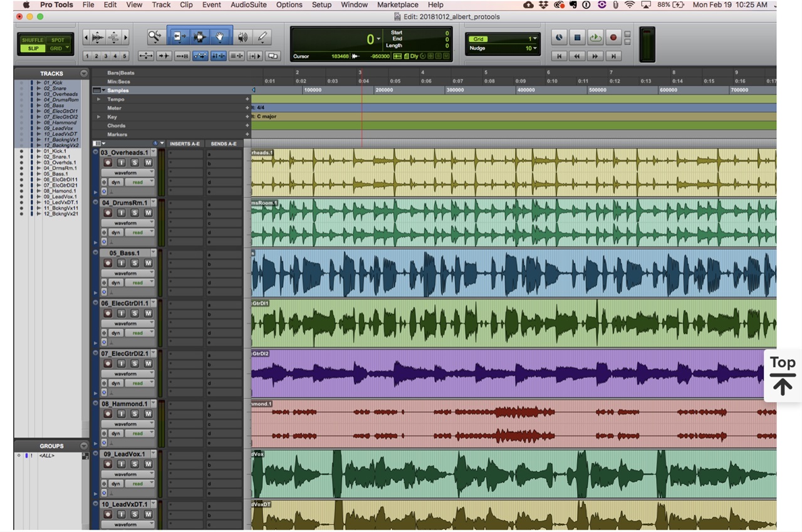Click Return to Zero transport button
The width and height of the screenshot is (802, 532).
pos(559,56)
